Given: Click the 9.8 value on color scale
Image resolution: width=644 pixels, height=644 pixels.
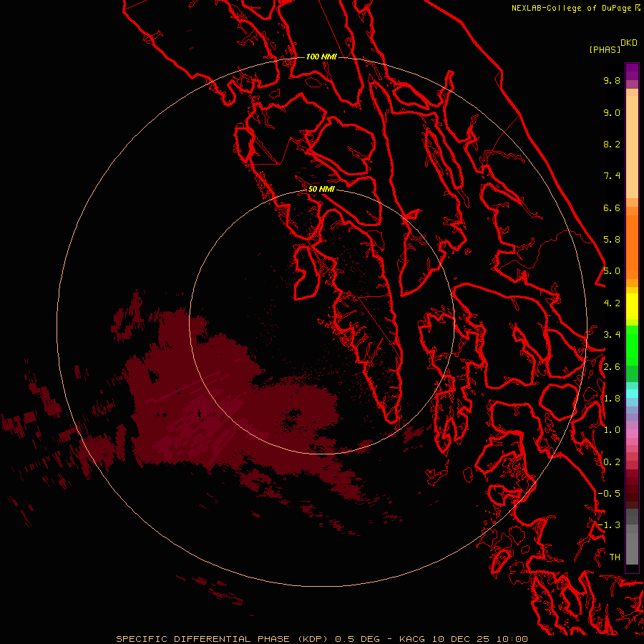Looking at the screenshot, I should pos(612,80).
